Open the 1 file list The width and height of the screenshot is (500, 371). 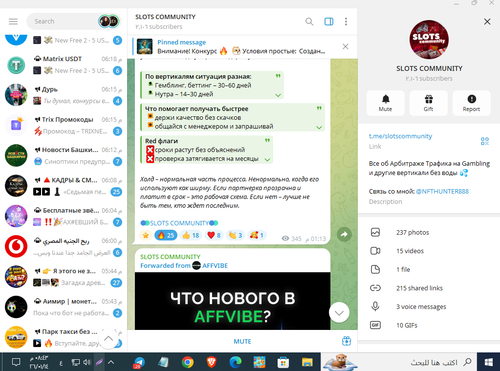(x=429, y=269)
